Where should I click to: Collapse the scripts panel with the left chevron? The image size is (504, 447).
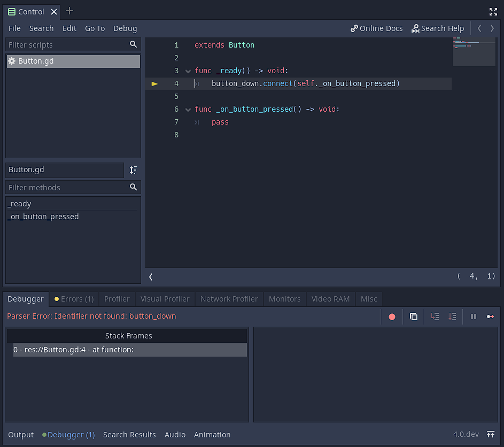(x=150, y=276)
